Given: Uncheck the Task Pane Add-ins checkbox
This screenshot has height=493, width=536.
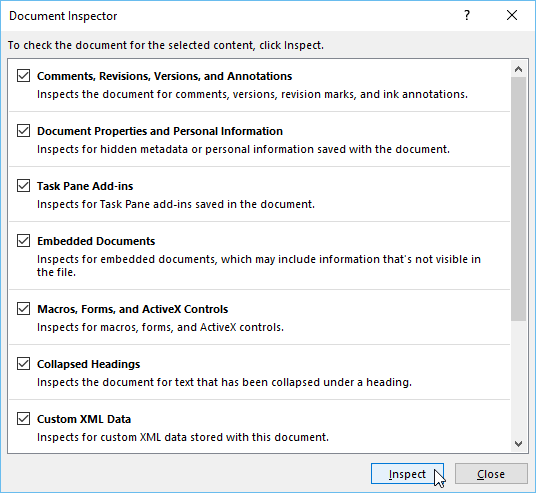Looking at the screenshot, I should (x=23, y=186).
